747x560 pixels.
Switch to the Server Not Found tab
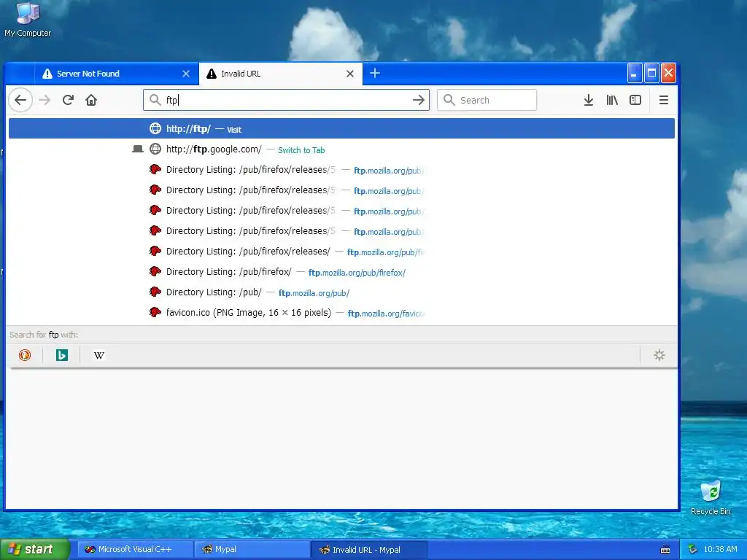[x=116, y=74]
